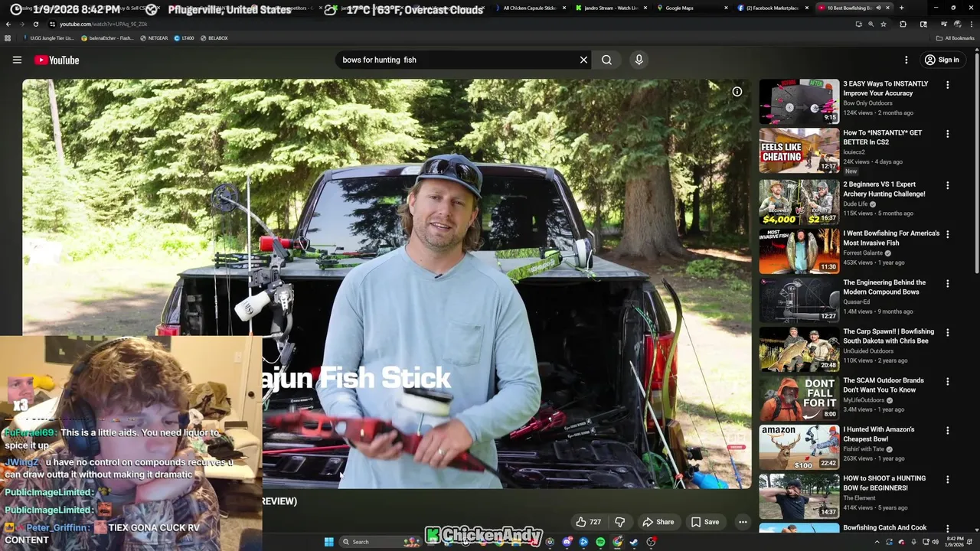Open options for 'How To INSTANTLY GET BETTER In CS2'
Screen dimensions: 980x551
click(947, 134)
